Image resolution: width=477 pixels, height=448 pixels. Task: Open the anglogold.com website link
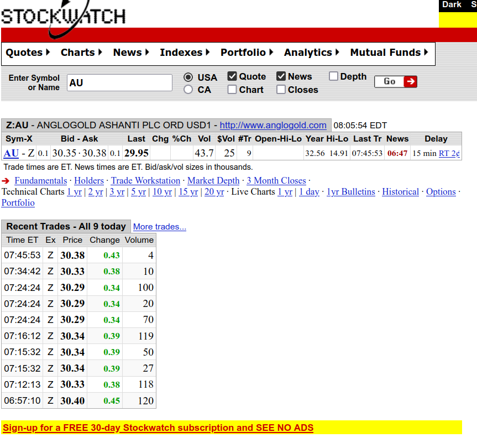tap(273, 125)
